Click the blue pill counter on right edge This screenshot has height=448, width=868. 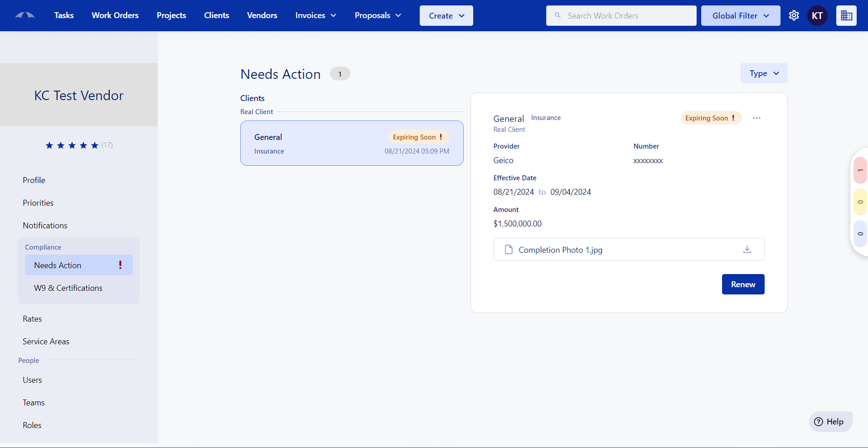click(x=860, y=234)
